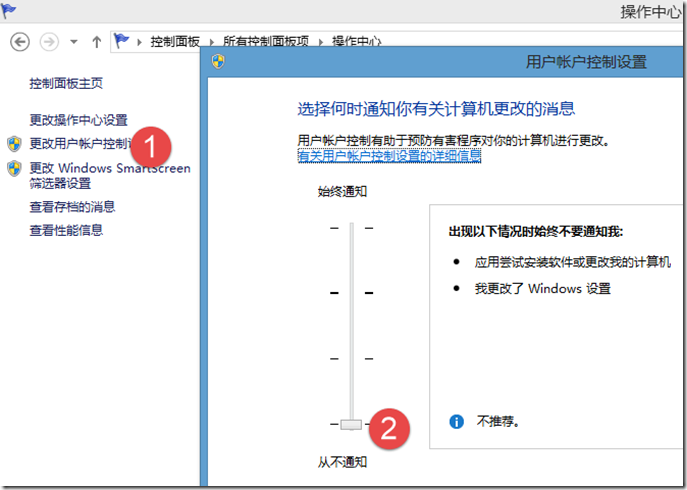
Task: Open 查看存档的消息 link
Action: [72, 206]
